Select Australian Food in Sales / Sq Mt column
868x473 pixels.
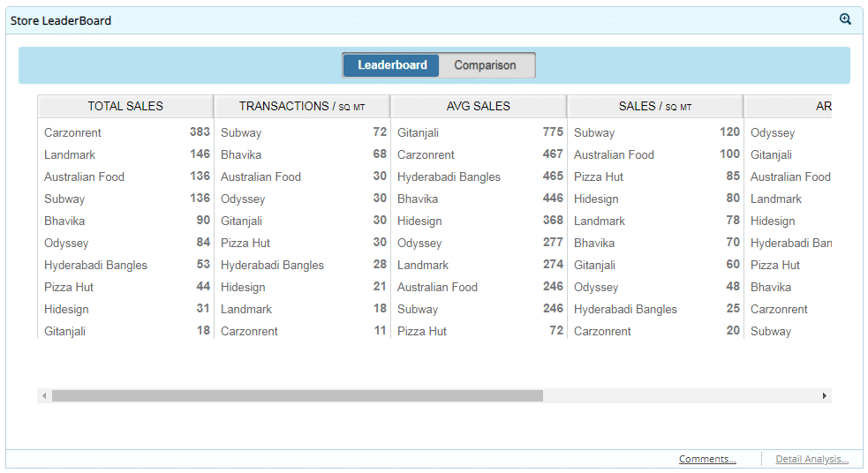(614, 155)
